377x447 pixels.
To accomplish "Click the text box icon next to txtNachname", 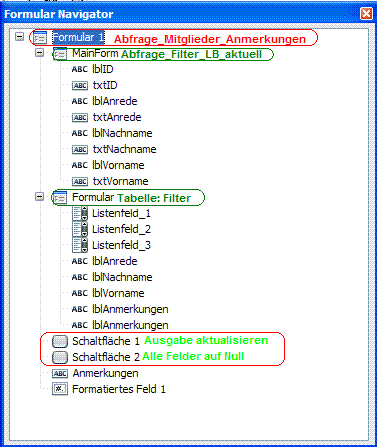I will pos(80,150).
